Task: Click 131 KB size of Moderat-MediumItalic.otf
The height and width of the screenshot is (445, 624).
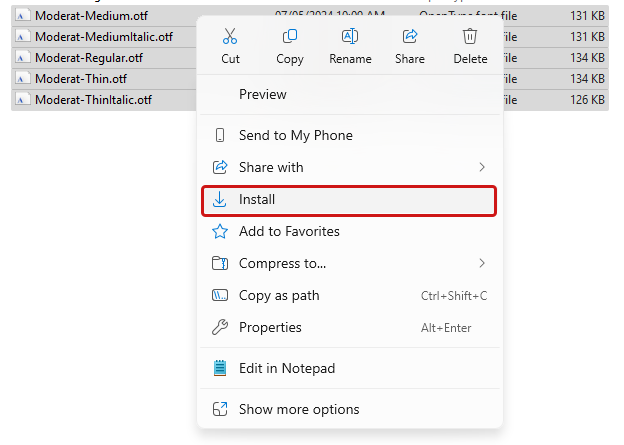Action: click(587, 37)
